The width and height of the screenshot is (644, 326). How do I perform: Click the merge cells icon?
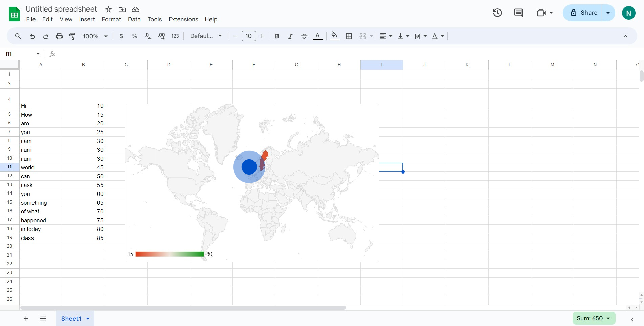[363, 36]
